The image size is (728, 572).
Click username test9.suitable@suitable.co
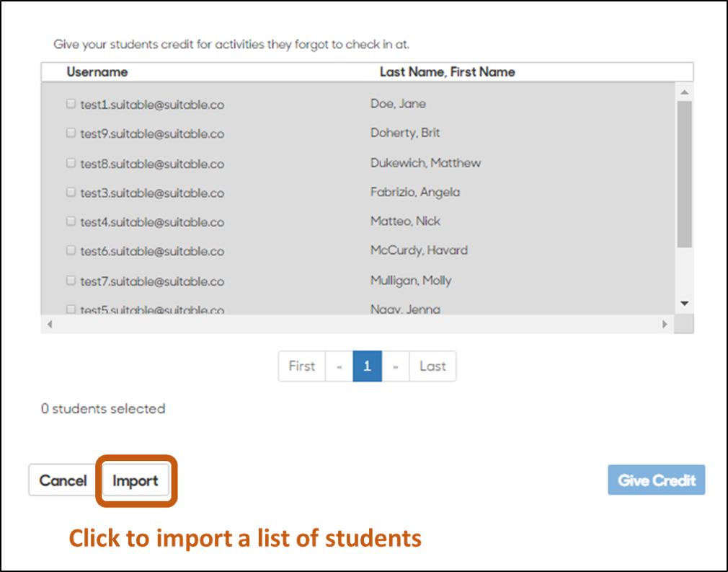152,134
